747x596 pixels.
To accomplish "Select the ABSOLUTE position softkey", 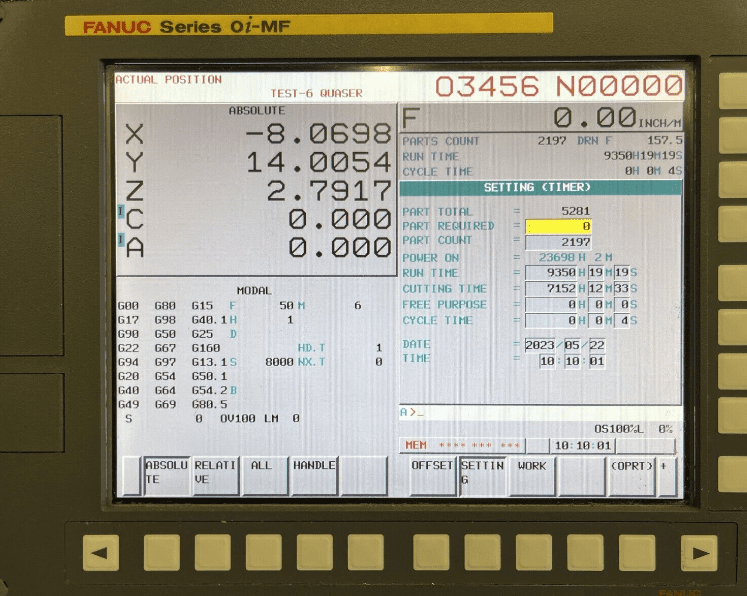I will point(166,476).
